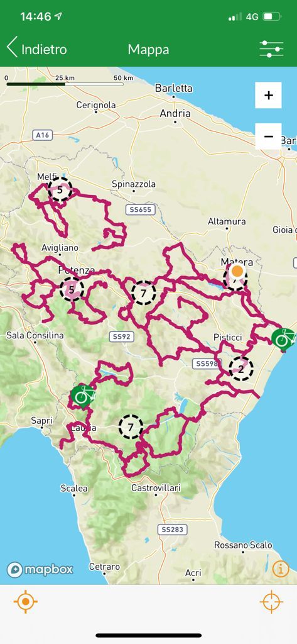297x644 pixels.
Task: Select the green bicycle marker above Lauria
Action: (x=83, y=396)
